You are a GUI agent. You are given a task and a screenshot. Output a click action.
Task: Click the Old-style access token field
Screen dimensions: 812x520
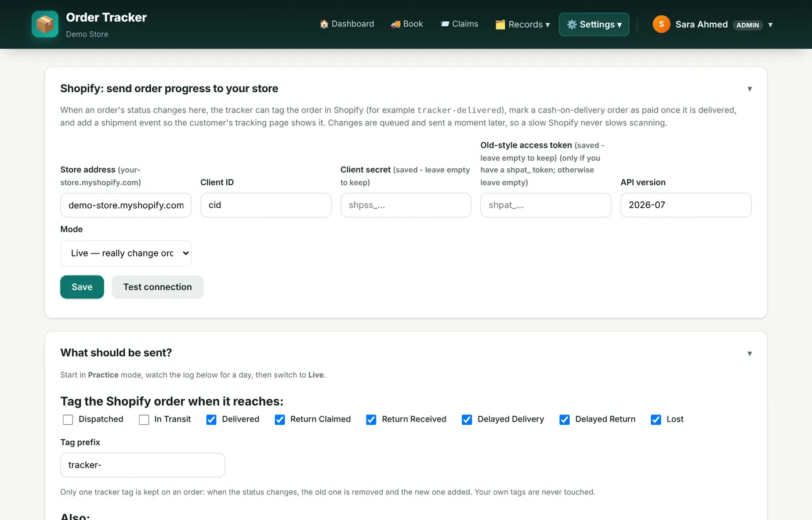[x=546, y=205]
